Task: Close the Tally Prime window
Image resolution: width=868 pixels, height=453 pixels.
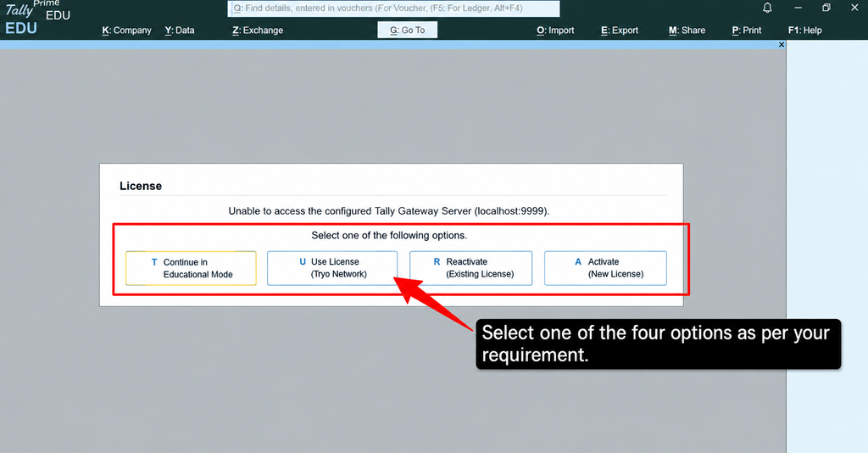Action: pos(854,8)
